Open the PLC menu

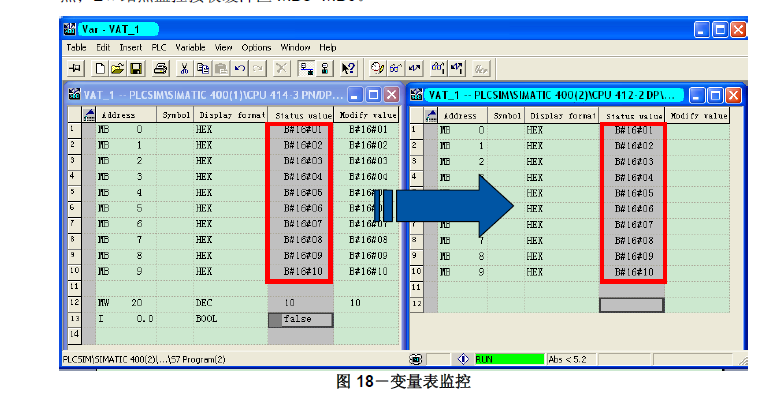point(159,47)
